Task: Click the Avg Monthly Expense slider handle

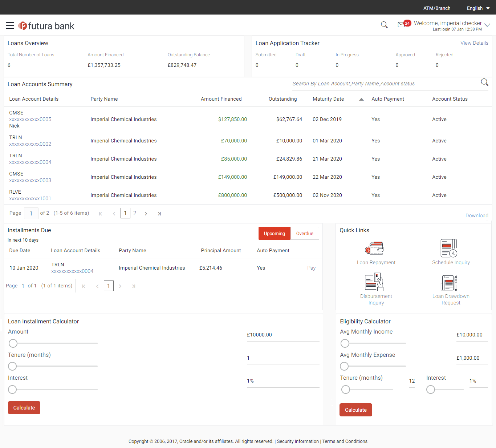Action: point(344,366)
